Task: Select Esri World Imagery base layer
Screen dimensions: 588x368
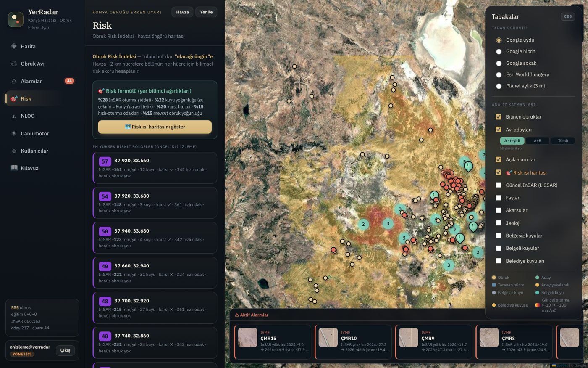Action: click(x=499, y=75)
